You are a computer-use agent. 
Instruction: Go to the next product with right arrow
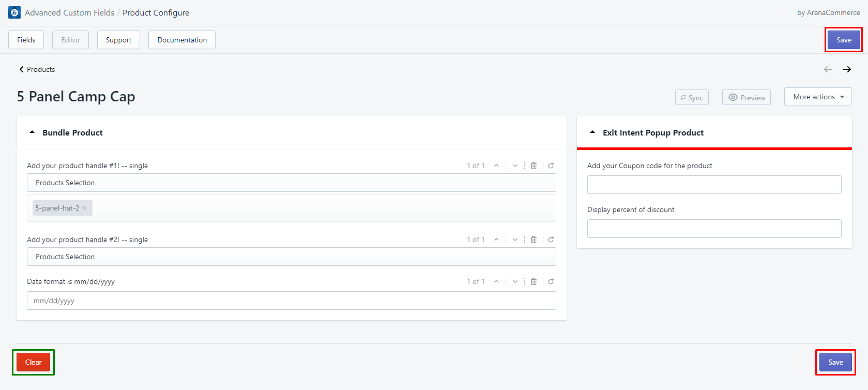tap(847, 69)
